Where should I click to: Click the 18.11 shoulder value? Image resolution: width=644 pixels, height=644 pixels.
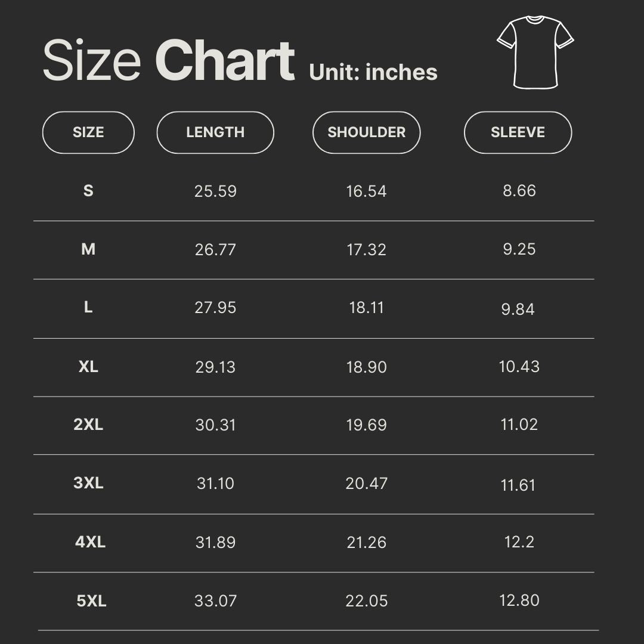[366, 308]
